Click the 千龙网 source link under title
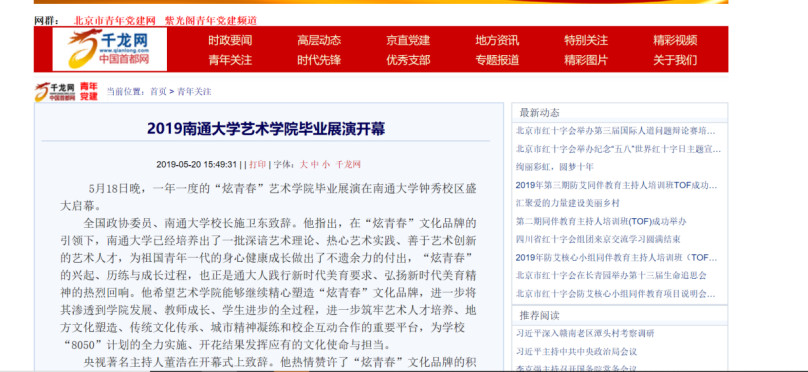 pos(348,164)
